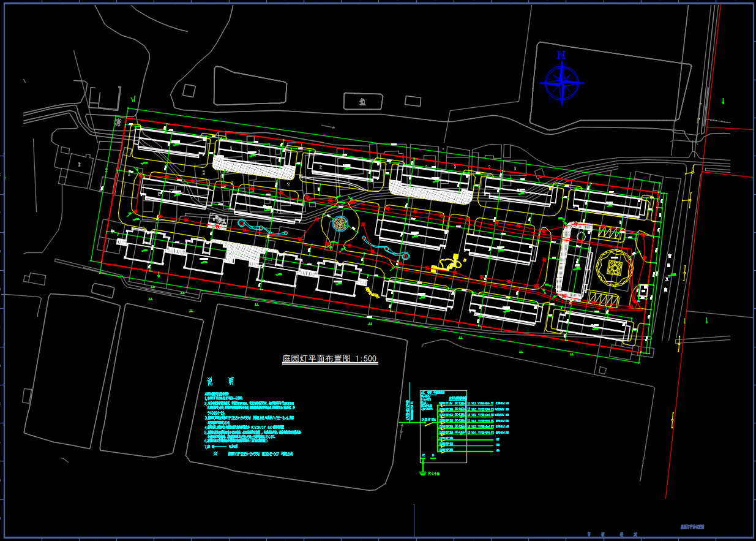Select the circular fountain plaza in the site center

coord(340,224)
